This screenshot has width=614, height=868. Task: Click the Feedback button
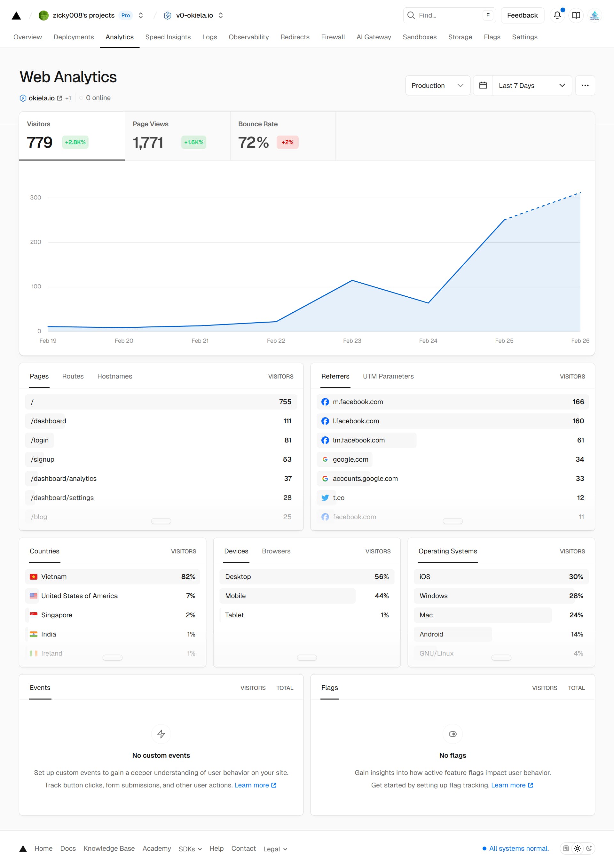click(522, 15)
